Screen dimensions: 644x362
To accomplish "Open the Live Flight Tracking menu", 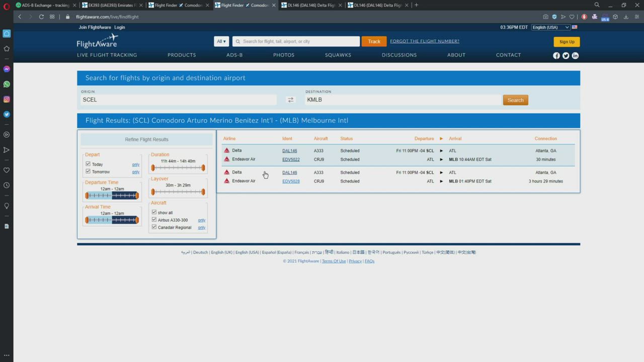I will [107, 55].
